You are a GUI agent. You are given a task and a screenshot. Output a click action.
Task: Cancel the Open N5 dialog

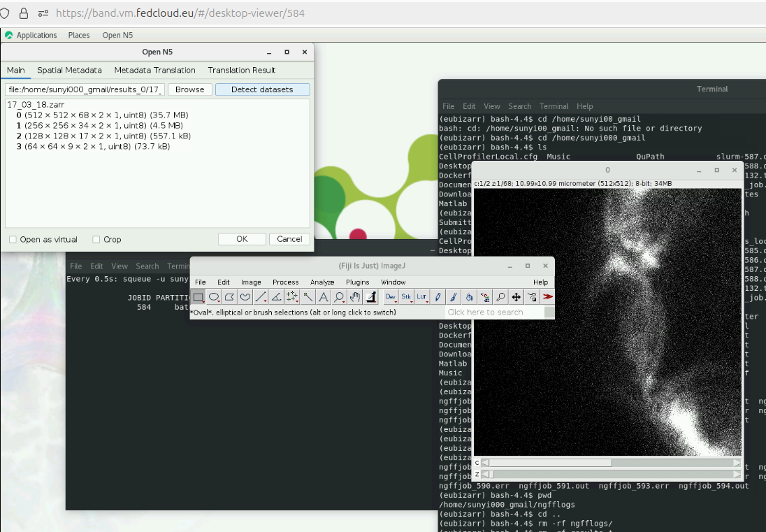[x=289, y=239]
